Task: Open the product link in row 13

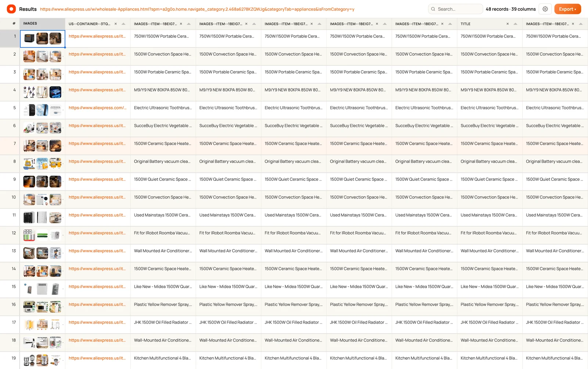Action: tap(97, 251)
